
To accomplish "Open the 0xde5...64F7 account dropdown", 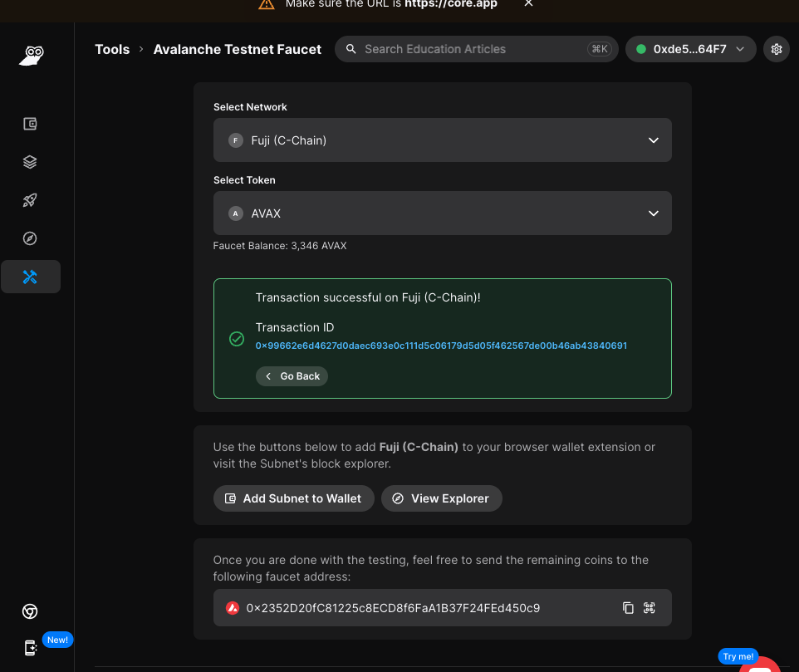I will (x=690, y=49).
